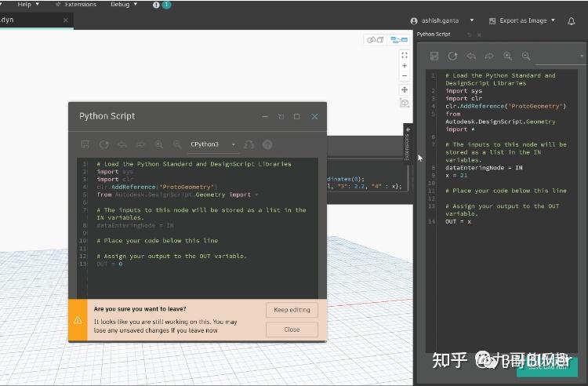Open the notifications bell
The width and height of the screenshot is (588, 386).
click(x=571, y=21)
